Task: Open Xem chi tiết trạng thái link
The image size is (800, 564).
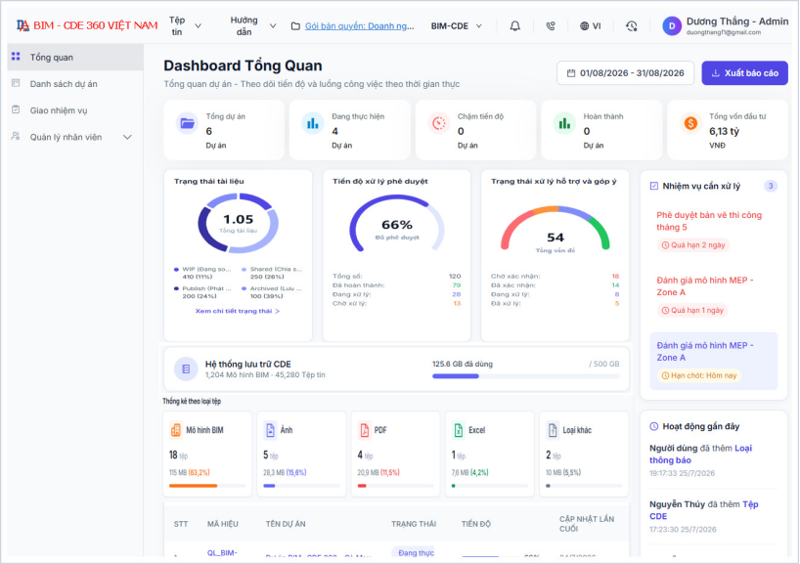Action: [237, 311]
